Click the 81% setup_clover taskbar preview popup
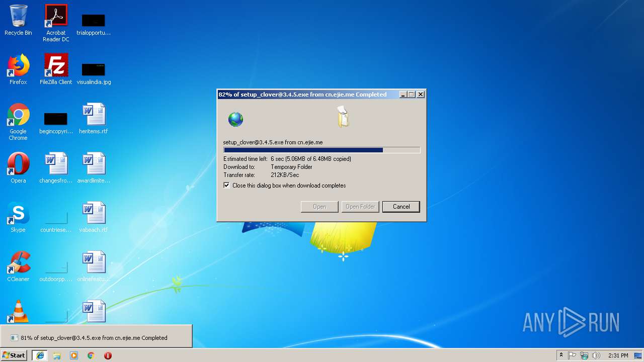644x362 pixels. (96, 336)
